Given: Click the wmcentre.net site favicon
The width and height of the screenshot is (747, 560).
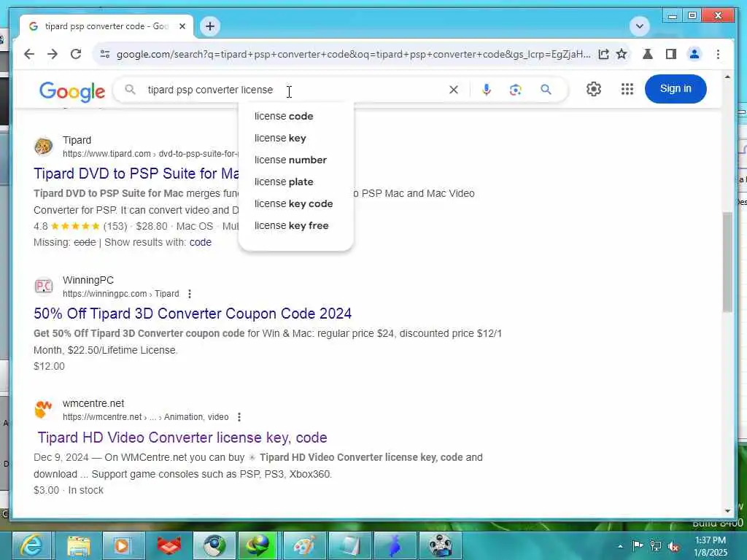Looking at the screenshot, I should pos(43,410).
